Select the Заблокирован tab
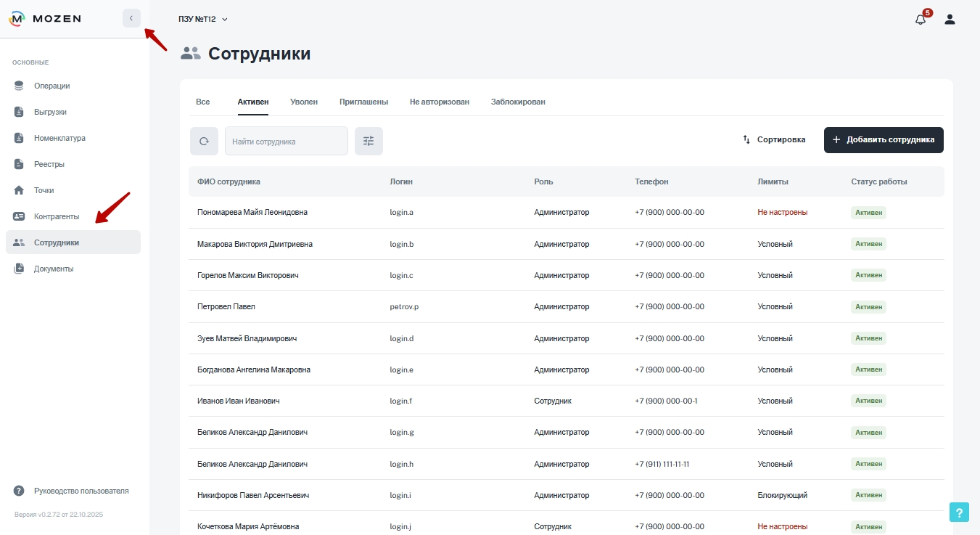The height and width of the screenshot is (535, 980). (x=518, y=102)
